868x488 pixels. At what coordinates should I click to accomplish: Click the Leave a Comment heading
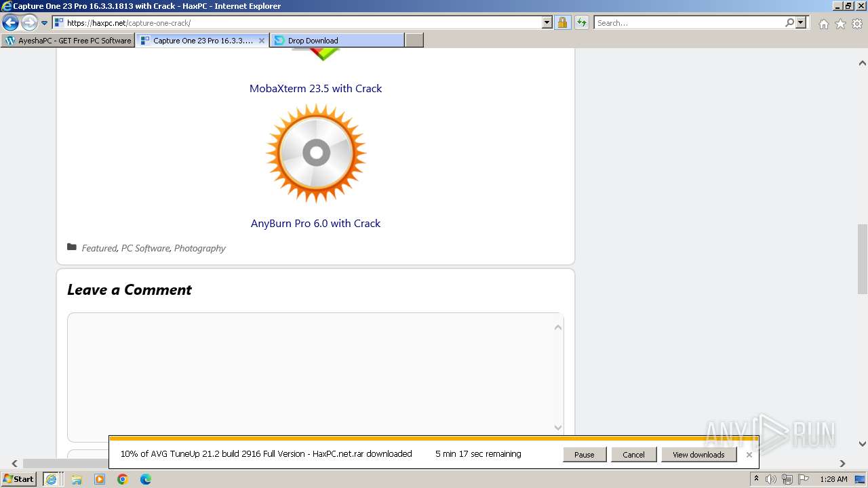click(130, 290)
